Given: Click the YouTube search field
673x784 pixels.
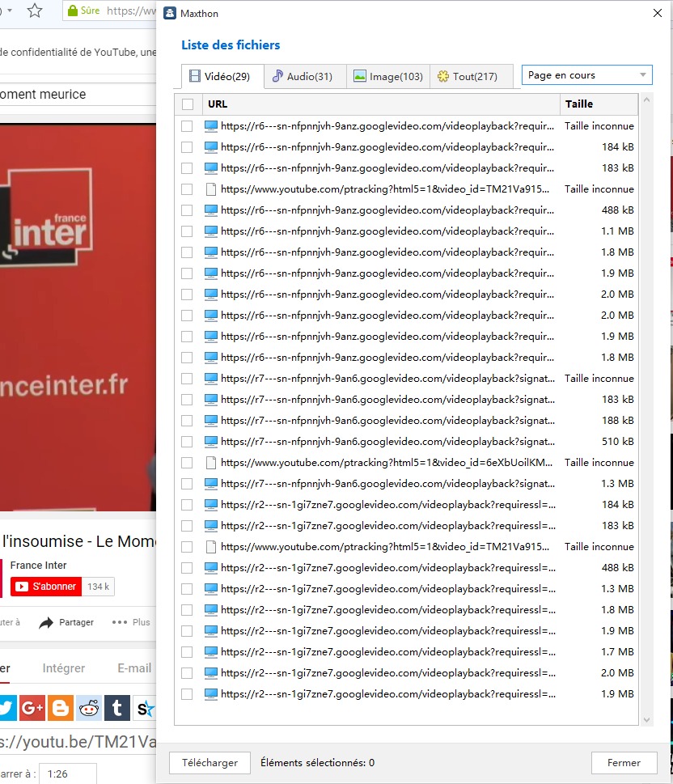Looking at the screenshot, I should [x=78, y=94].
